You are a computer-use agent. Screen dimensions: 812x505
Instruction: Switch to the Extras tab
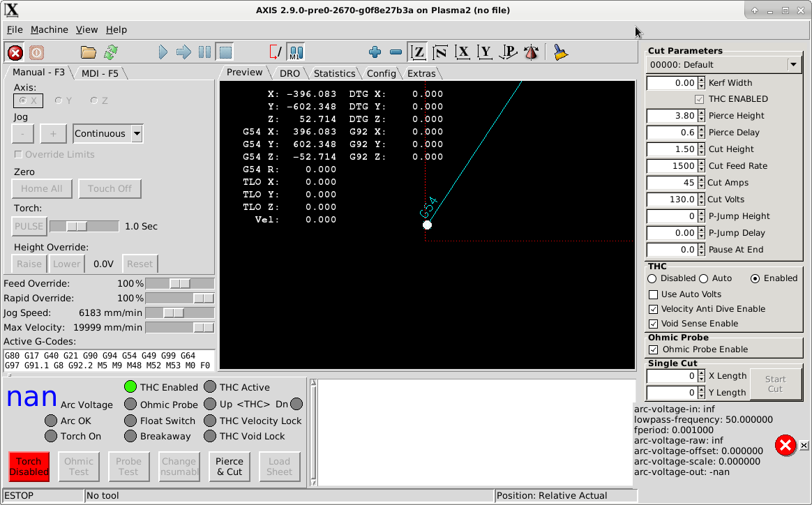coord(421,73)
